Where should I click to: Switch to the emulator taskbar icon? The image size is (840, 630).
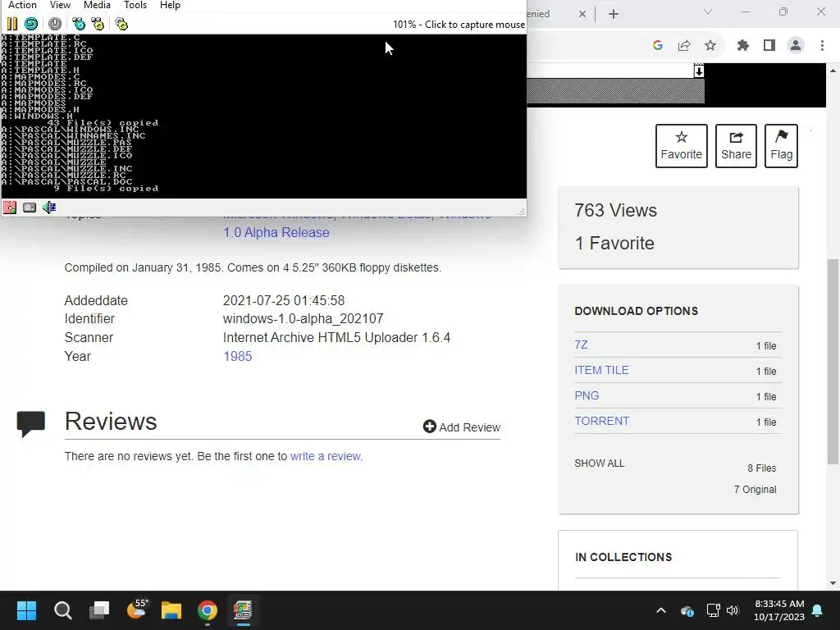(243, 610)
